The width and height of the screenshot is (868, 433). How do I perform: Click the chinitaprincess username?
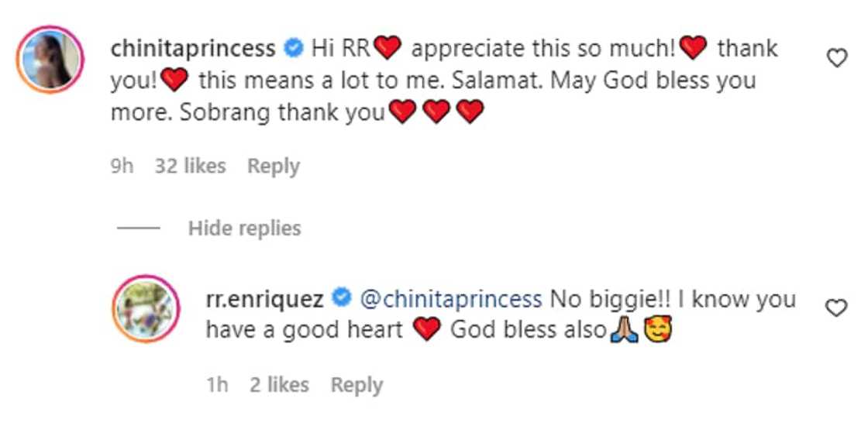193,49
